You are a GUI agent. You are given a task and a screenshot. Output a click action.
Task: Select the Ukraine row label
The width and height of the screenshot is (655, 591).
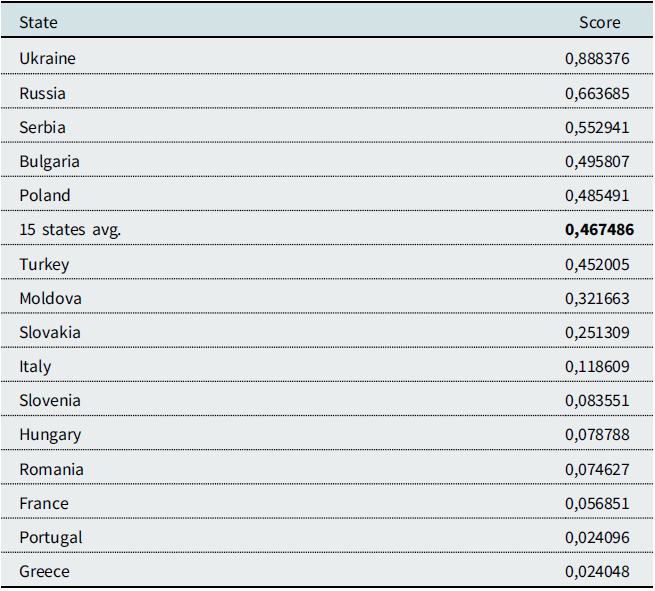(47, 59)
